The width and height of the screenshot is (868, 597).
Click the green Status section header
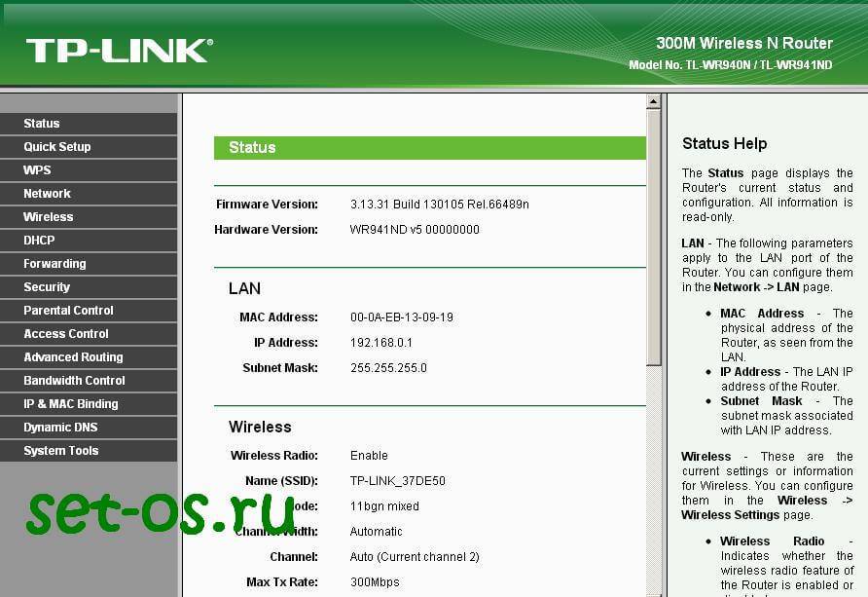pyautogui.click(x=429, y=148)
